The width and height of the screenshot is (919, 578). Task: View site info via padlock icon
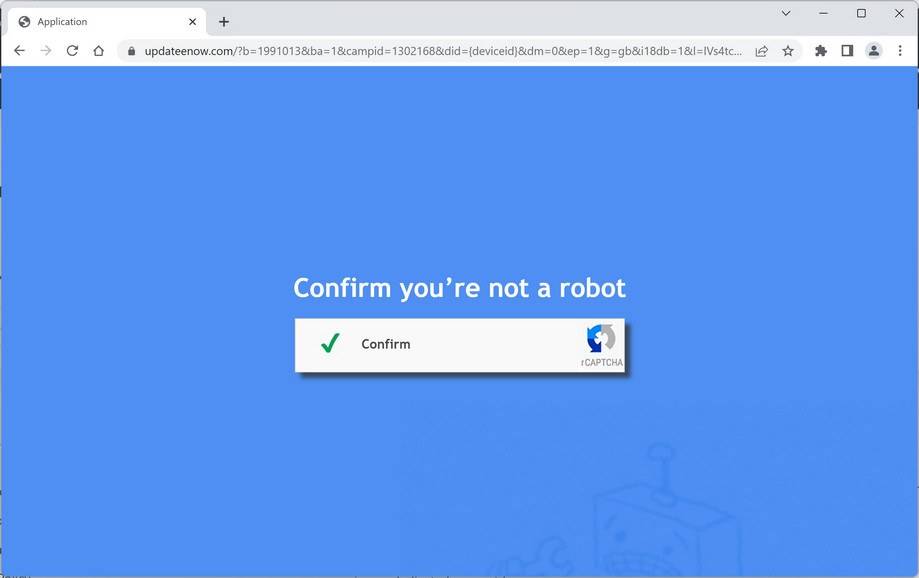click(x=131, y=51)
